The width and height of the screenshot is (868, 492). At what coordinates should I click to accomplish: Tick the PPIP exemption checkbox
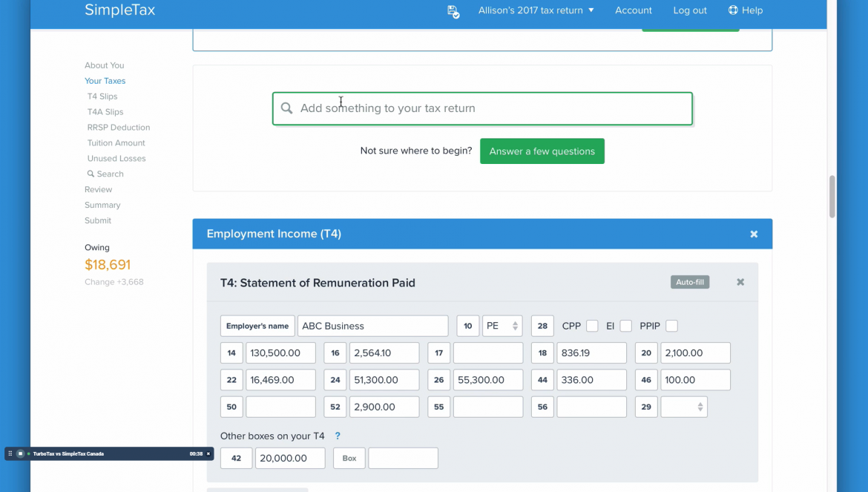click(671, 325)
